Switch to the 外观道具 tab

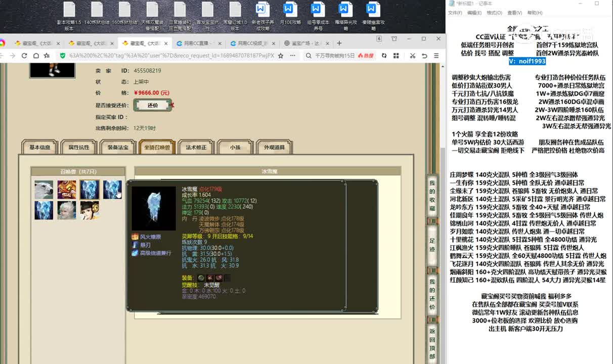point(274,147)
